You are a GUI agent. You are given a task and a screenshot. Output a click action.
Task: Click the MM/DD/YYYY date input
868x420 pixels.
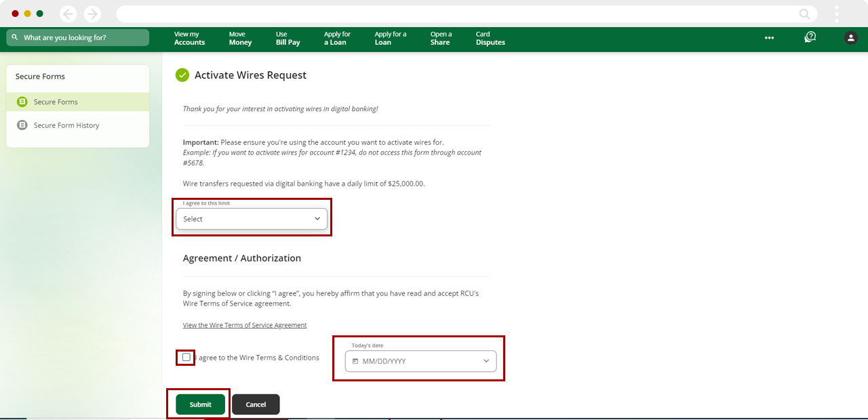(420, 361)
